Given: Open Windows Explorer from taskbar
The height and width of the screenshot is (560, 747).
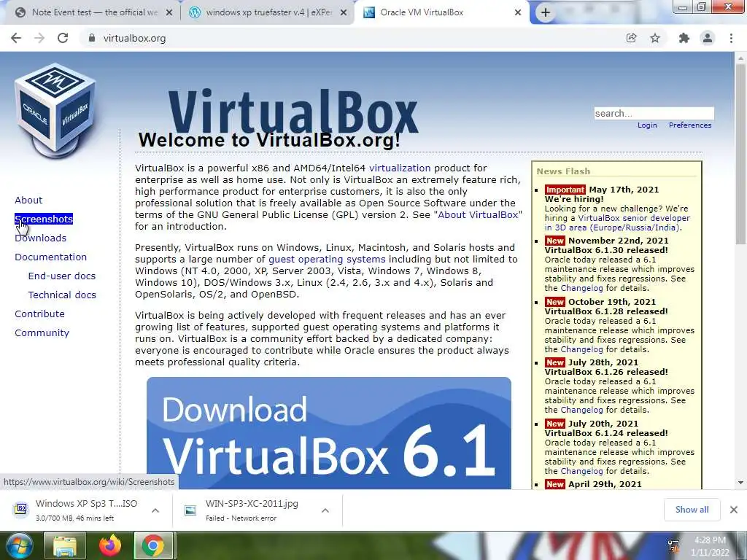Looking at the screenshot, I should [x=64, y=545].
